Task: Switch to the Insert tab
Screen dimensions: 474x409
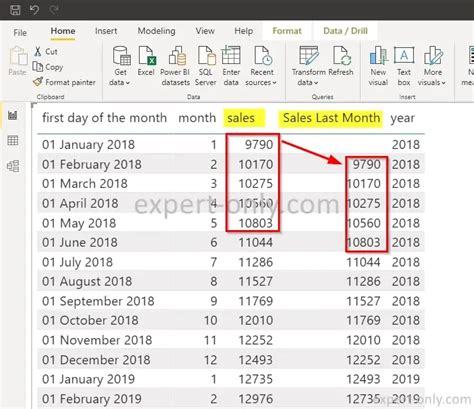Action: coord(106,31)
